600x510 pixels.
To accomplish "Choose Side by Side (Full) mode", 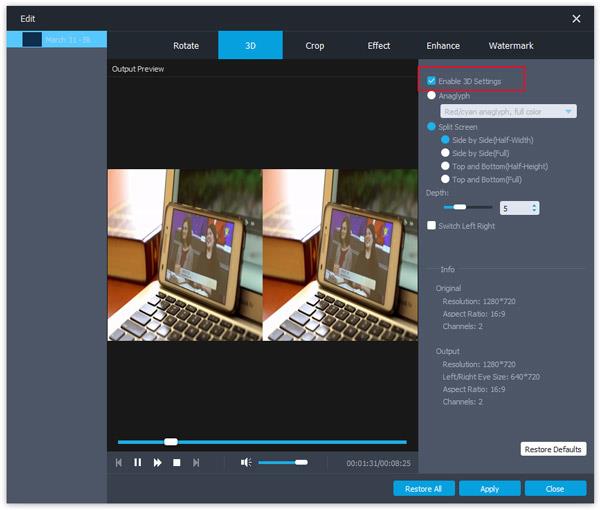I will 445,153.
